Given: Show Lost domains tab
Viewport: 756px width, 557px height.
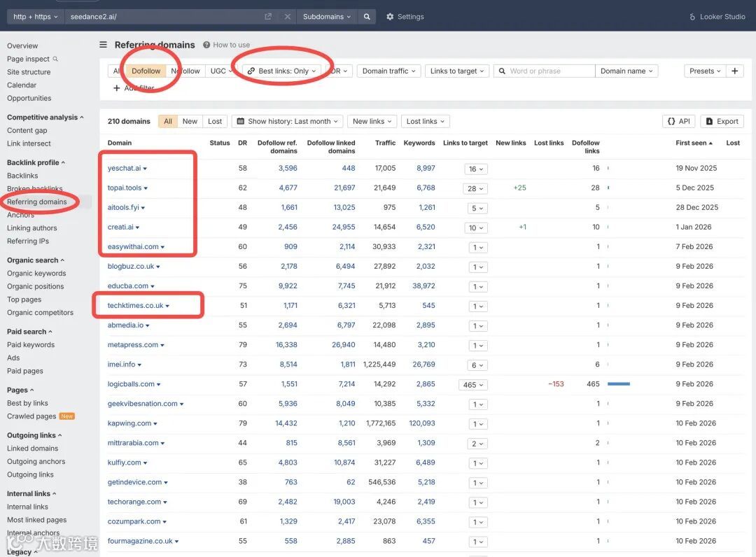Looking at the screenshot, I should pos(215,122).
